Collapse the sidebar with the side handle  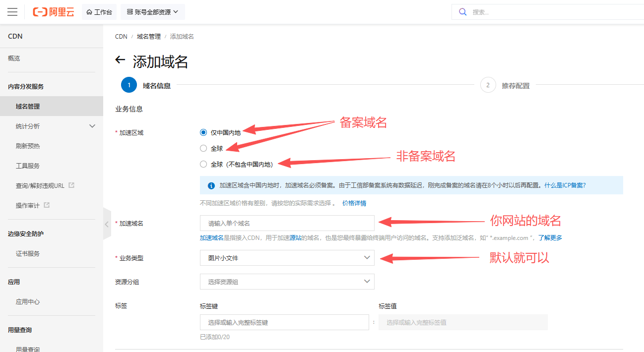107,224
